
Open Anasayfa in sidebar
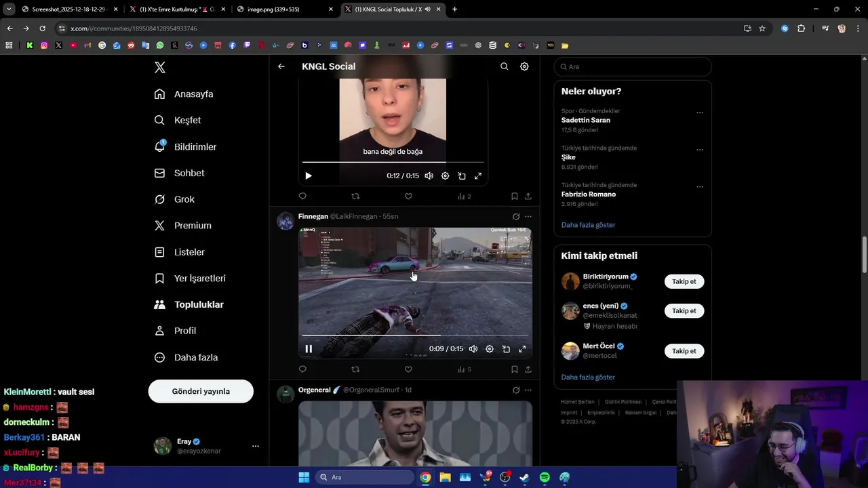[x=184, y=94]
